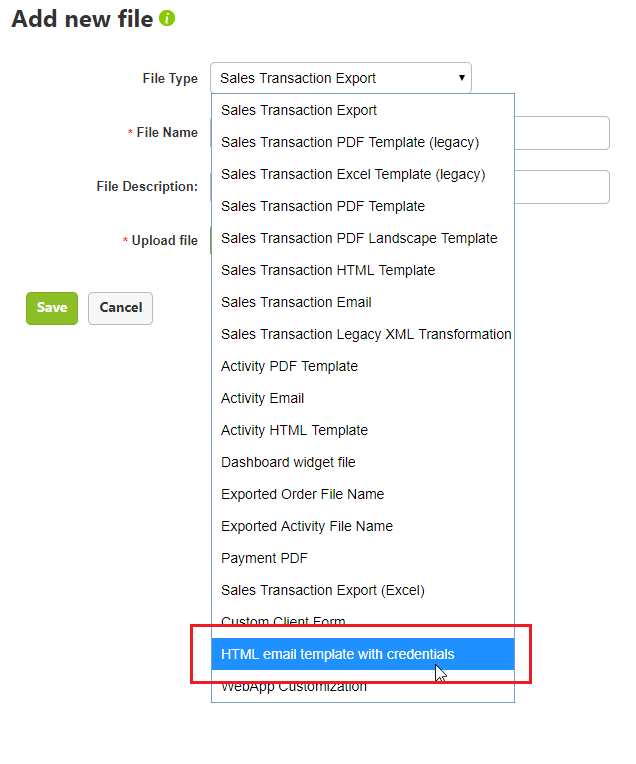The image size is (636, 764).
Task: Select Sales Transaction PDF Template (legacy)
Action: point(349,142)
